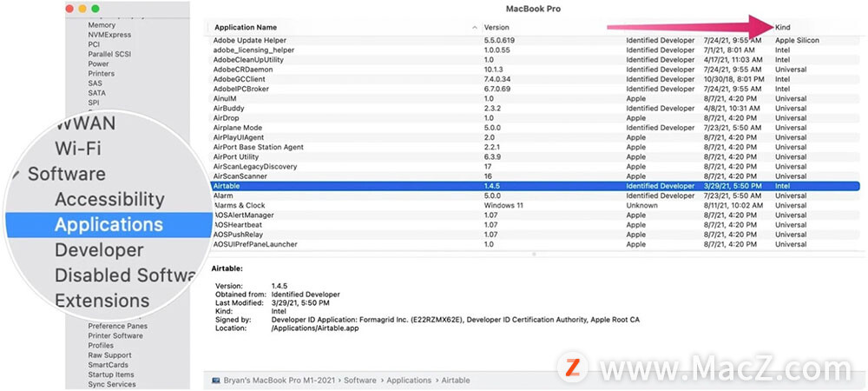868x391 pixels.
Task: Select the SAS sidebar item
Action: 95,83
